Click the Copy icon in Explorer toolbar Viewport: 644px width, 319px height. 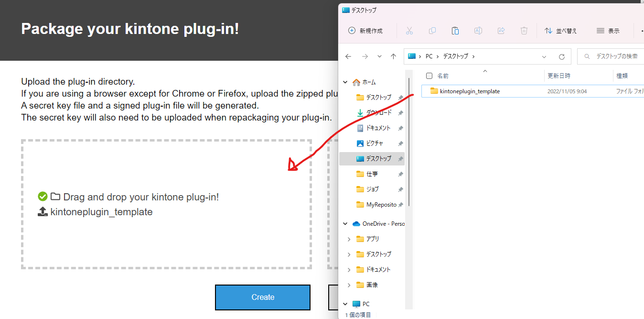tap(432, 31)
